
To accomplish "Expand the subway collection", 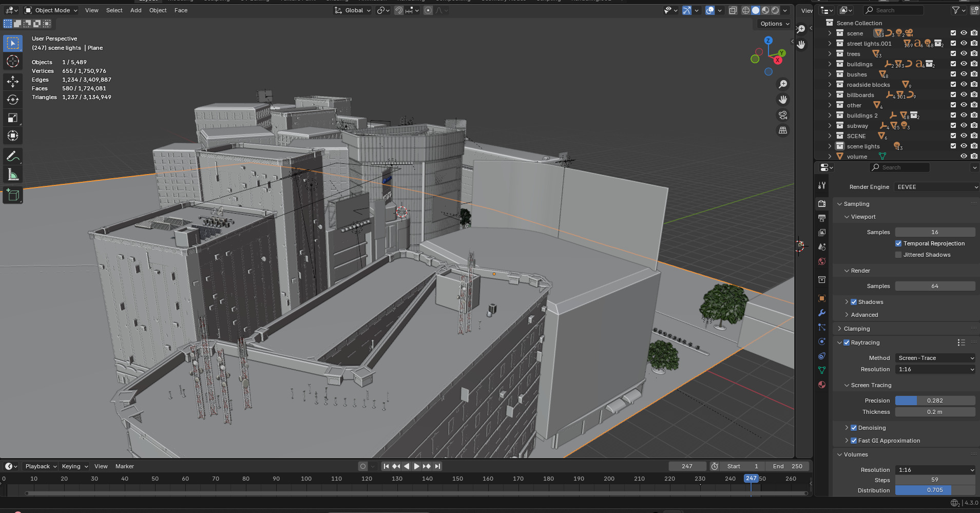I will (830, 126).
